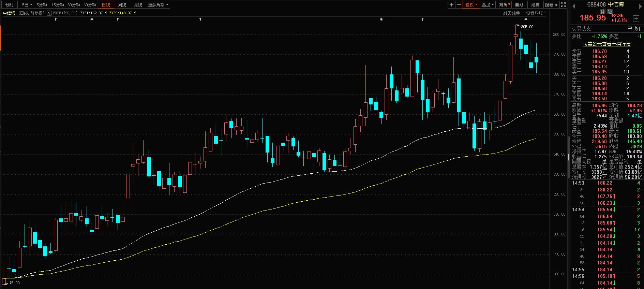Click the 75.00 low price marker

pyautogui.click(x=14, y=283)
